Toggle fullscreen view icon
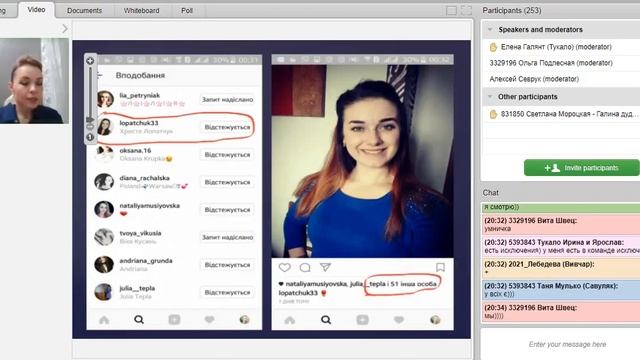 pos(466,11)
